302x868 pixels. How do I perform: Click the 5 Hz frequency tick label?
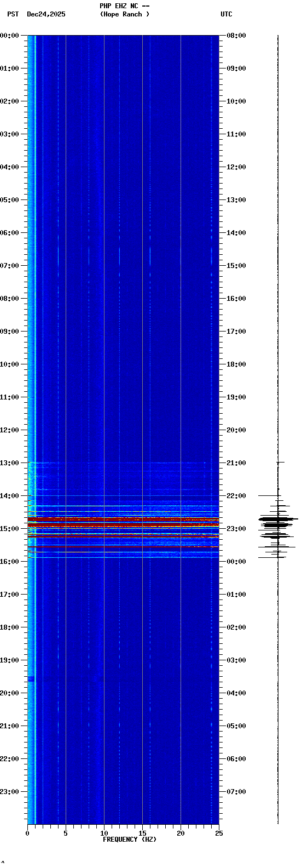click(x=66, y=833)
